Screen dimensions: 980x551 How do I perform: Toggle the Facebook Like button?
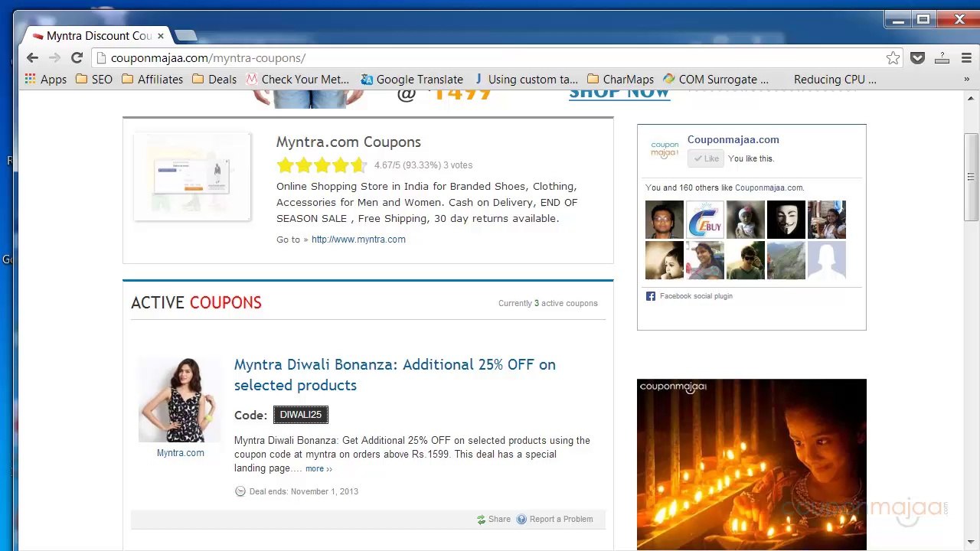705,158
